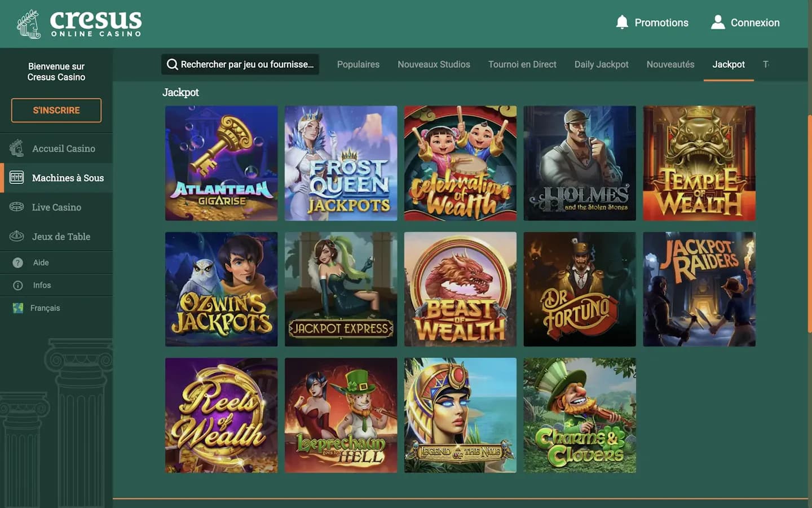The height and width of the screenshot is (508, 812).
Task: Select the Machines à Sous sidebar icon
Action: 16,178
